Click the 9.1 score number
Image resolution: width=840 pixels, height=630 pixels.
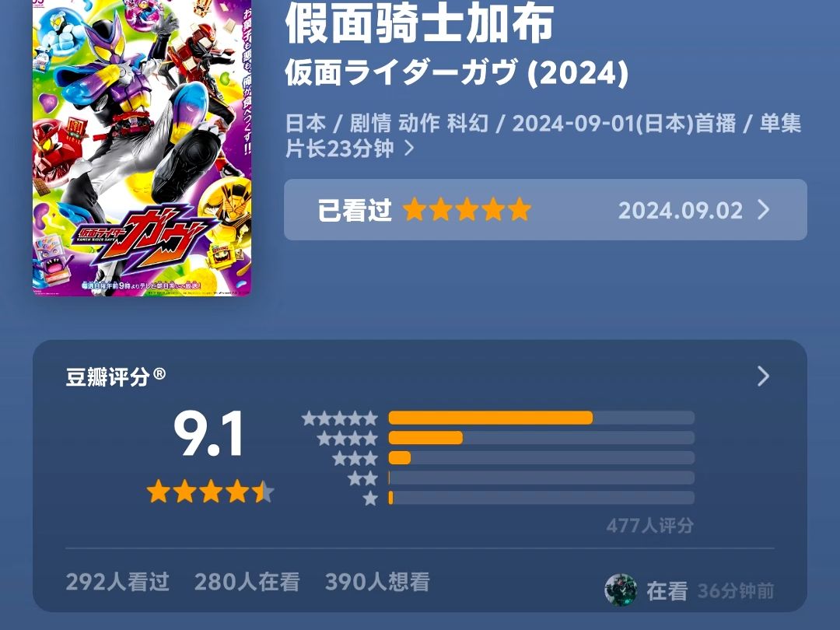(209, 434)
